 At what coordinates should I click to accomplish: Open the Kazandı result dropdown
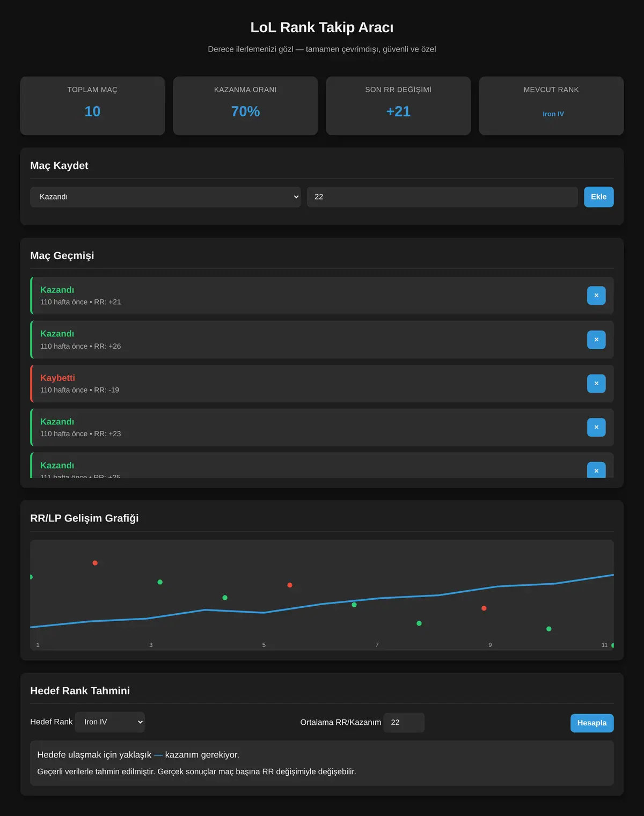(165, 197)
